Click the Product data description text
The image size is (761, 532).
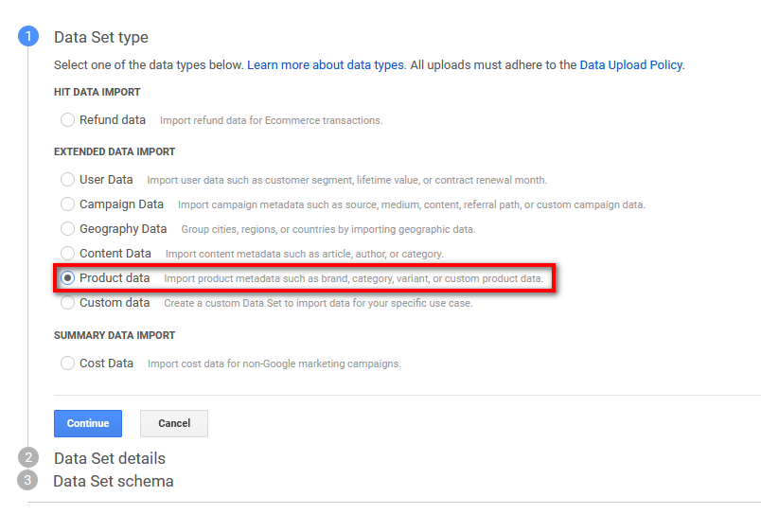[x=353, y=278]
